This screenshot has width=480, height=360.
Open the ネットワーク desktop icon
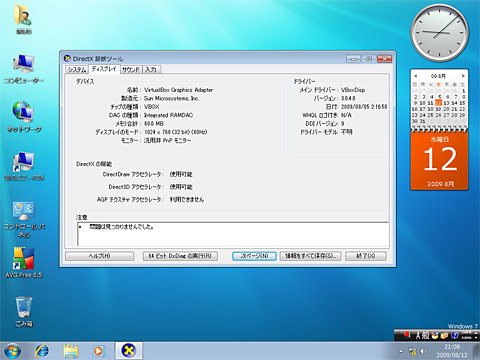coord(24,117)
